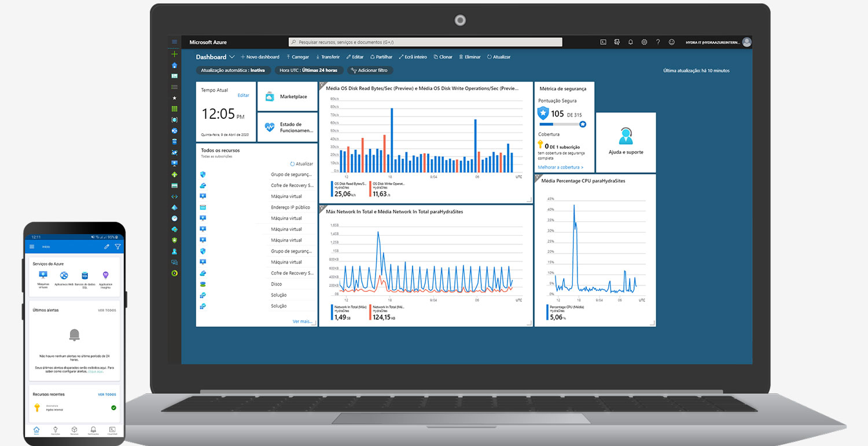The width and height of the screenshot is (868, 446).
Task: Click the secure score progress bar
Action: 562,124
